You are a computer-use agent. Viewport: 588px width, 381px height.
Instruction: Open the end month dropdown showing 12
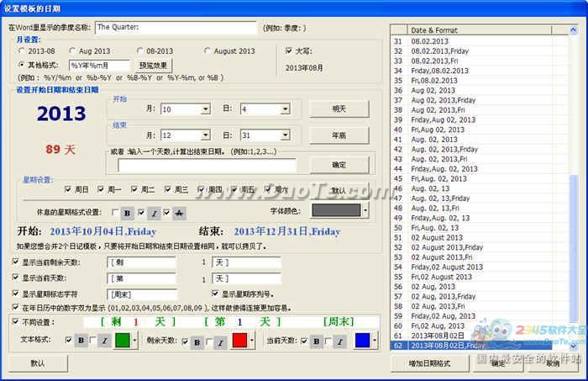pyautogui.click(x=206, y=135)
